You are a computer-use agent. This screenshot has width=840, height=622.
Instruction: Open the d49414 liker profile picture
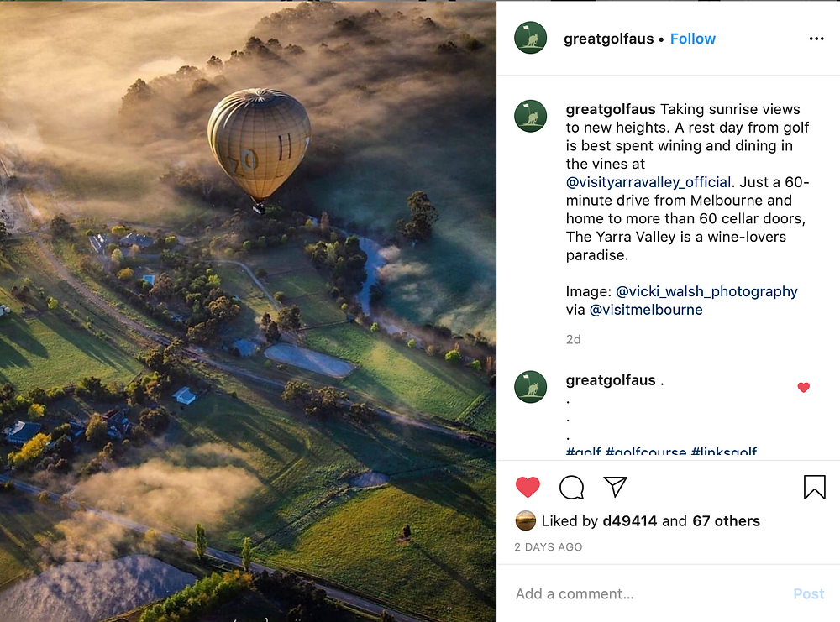coord(526,520)
